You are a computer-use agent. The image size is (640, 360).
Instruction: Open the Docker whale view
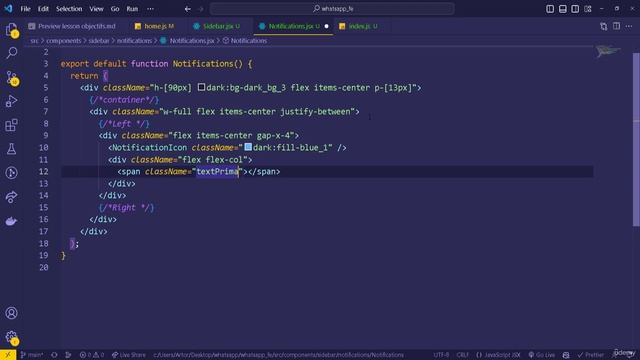click(11, 221)
